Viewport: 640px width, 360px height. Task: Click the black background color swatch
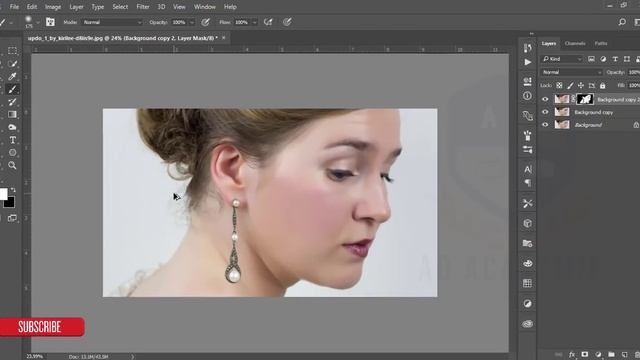point(10,203)
